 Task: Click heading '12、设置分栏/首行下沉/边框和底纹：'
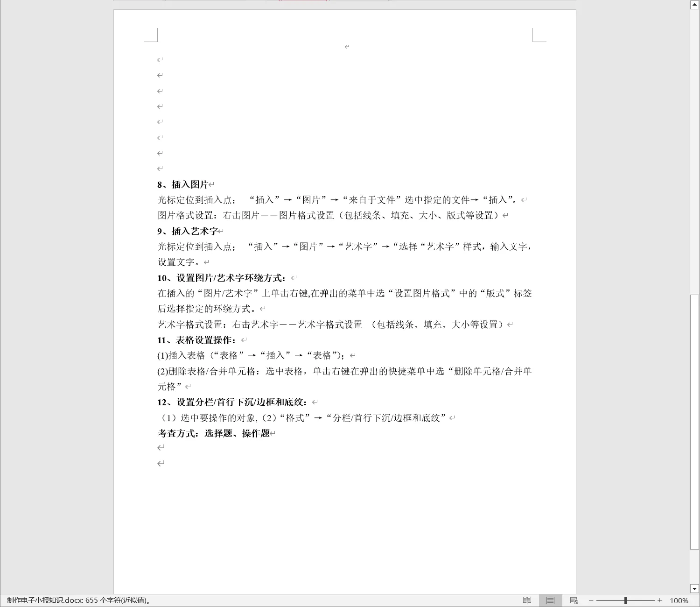233,402
